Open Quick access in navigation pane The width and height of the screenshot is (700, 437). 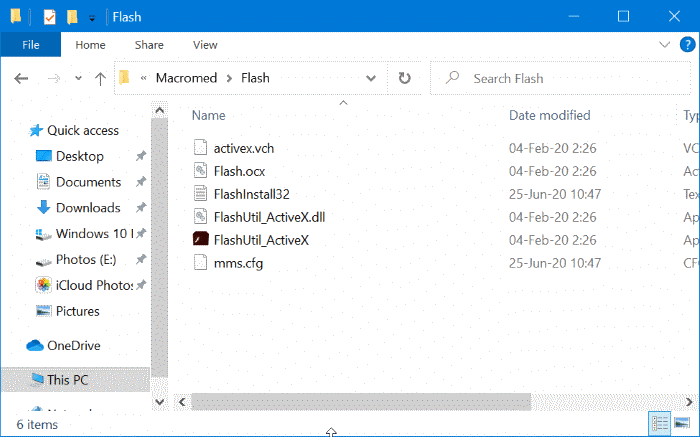click(x=83, y=131)
